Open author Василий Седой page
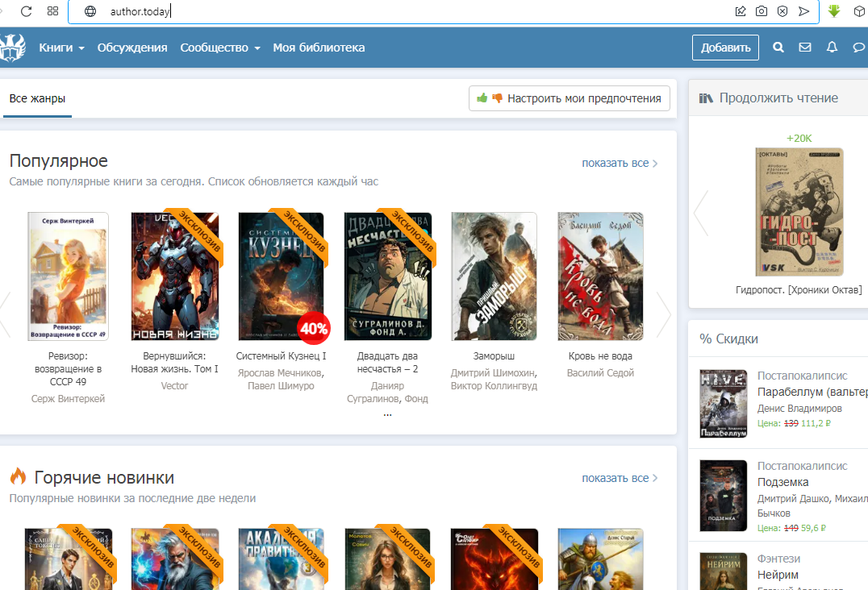 (x=600, y=373)
